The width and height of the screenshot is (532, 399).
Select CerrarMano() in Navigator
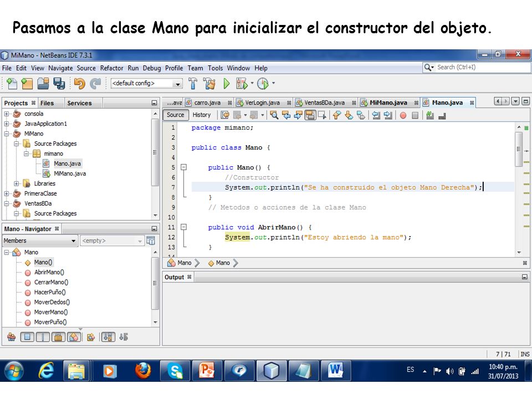coord(51,282)
